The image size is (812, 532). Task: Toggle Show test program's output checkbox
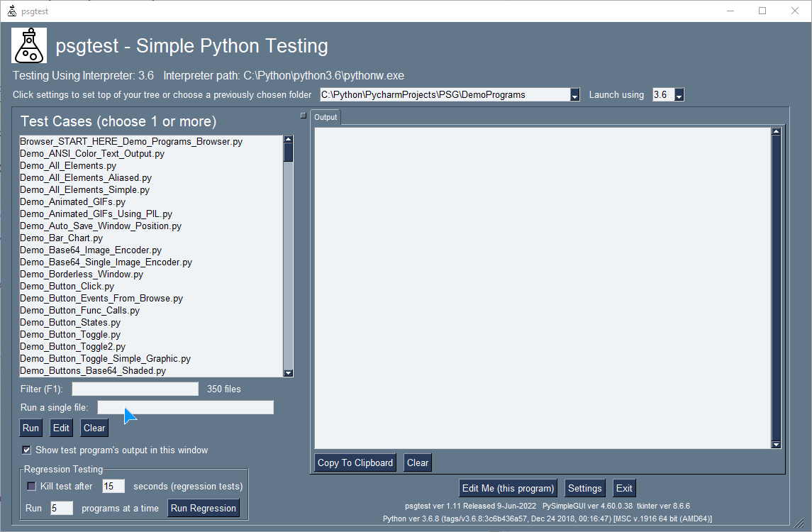tap(26, 450)
